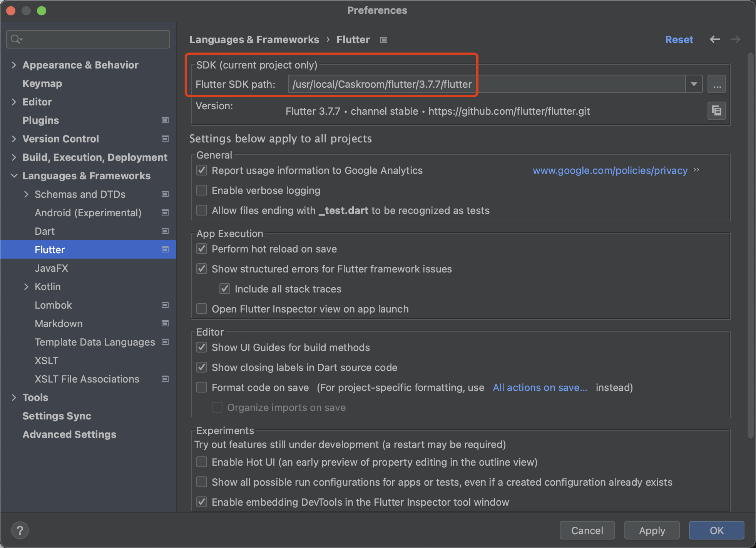Screen dimensions: 756x548
Task: Expand Build, Execution, Deployment section
Action: 14,157
